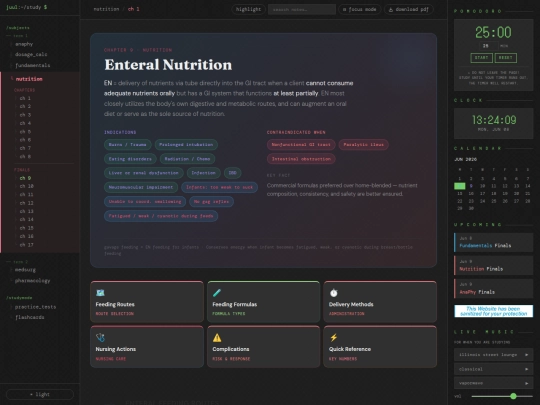
Task: Select June 15 on the calendar
Action: pyautogui.click(x=459, y=194)
